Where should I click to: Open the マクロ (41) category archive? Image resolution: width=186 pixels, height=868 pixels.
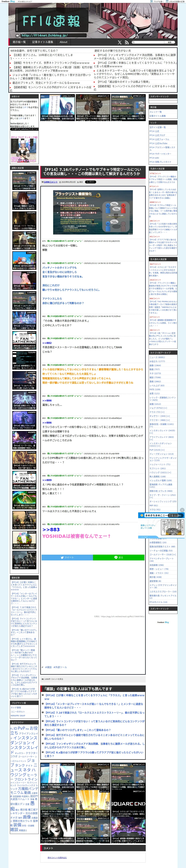point(155,510)
